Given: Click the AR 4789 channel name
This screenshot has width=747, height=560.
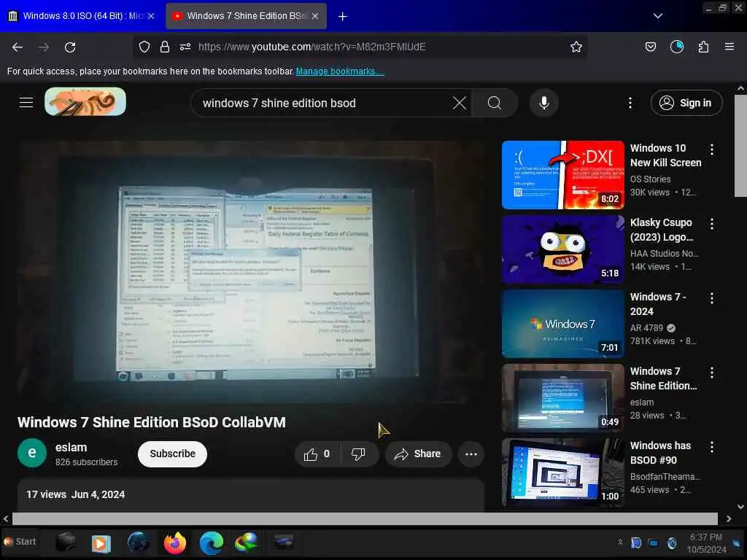Looking at the screenshot, I should pos(646,327).
